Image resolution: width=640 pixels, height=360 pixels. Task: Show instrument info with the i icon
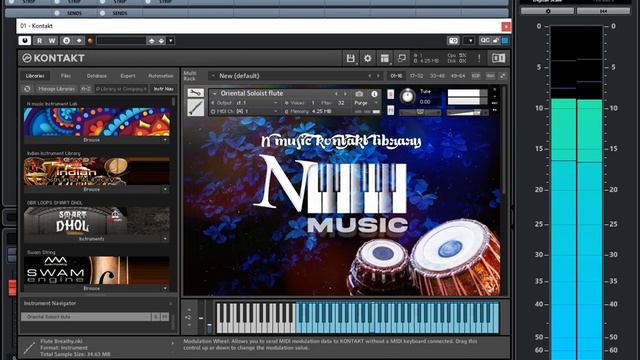click(x=374, y=94)
